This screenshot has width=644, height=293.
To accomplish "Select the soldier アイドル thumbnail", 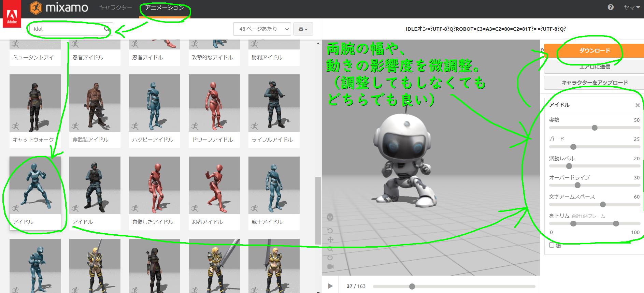I will pyautogui.click(x=95, y=185).
